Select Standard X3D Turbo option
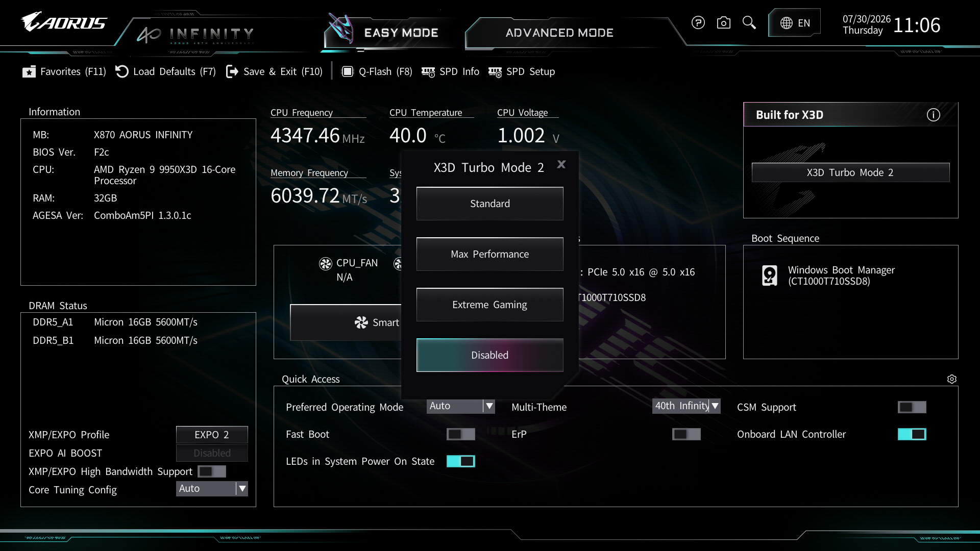980x551 pixels. (490, 204)
